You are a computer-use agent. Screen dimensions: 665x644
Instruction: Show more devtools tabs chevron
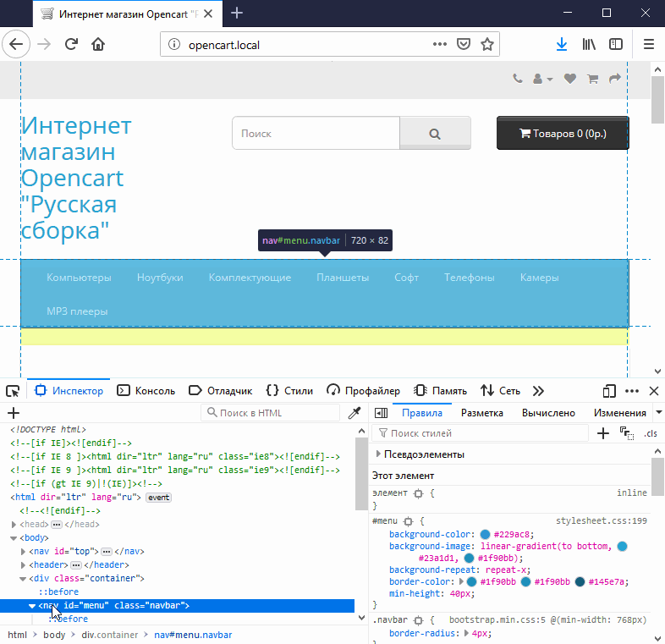538,391
